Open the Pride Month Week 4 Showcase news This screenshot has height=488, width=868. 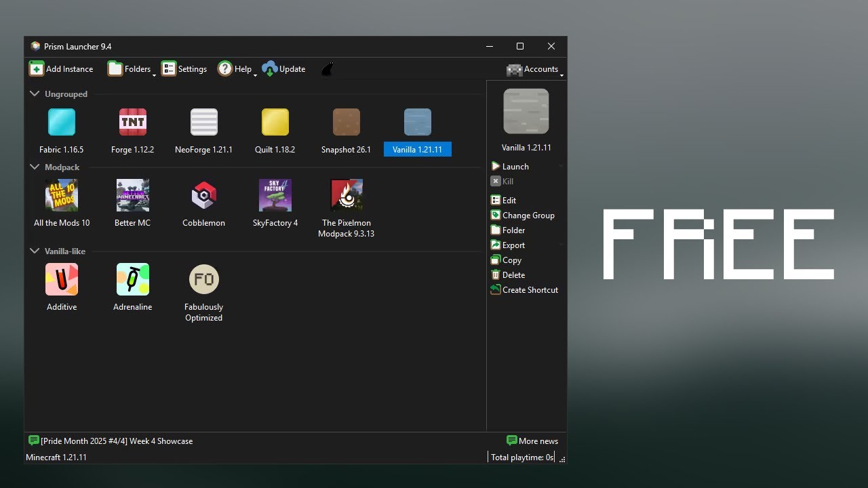[x=111, y=441]
